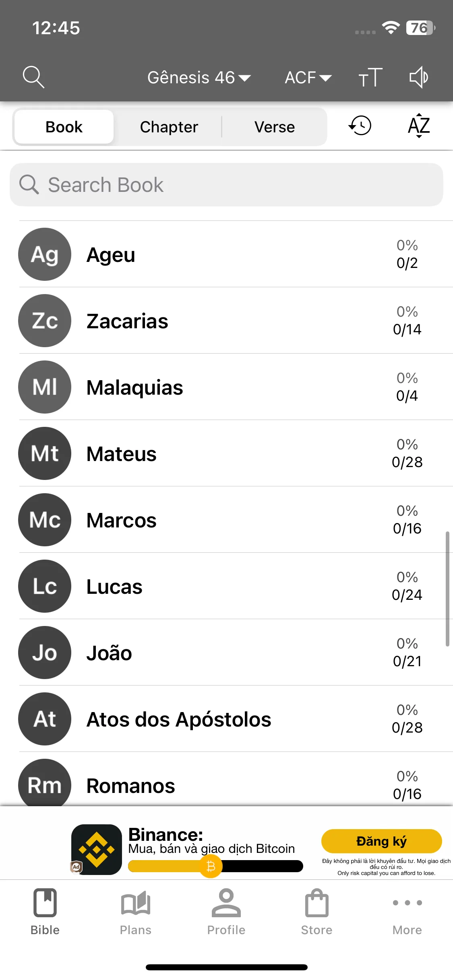The width and height of the screenshot is (453, 980).
Task: Focus the Search Book field
Action: (x=226, y=185)
